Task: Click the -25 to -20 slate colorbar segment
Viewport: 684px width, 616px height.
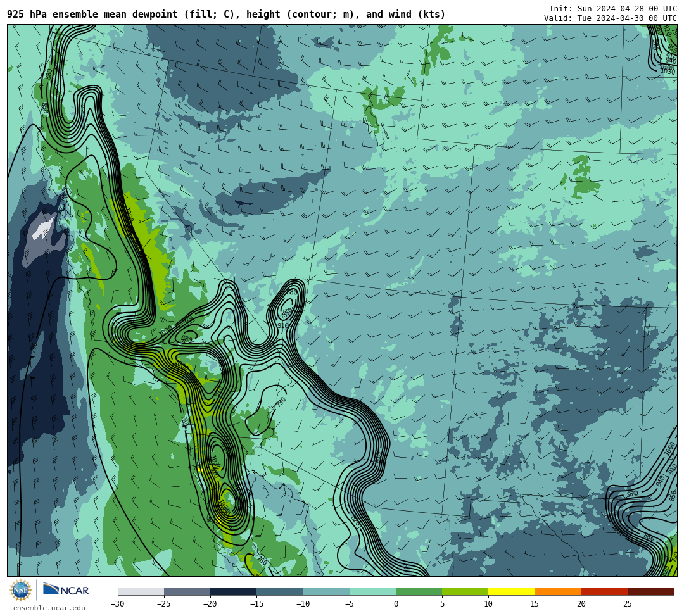Action: 187,591
